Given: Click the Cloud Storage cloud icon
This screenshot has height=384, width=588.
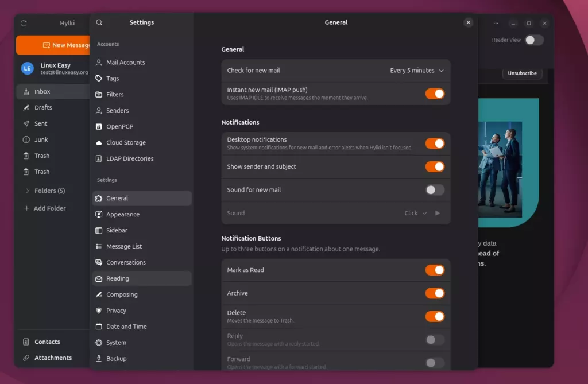Looking at the screenshot, I should click(99, 143).
